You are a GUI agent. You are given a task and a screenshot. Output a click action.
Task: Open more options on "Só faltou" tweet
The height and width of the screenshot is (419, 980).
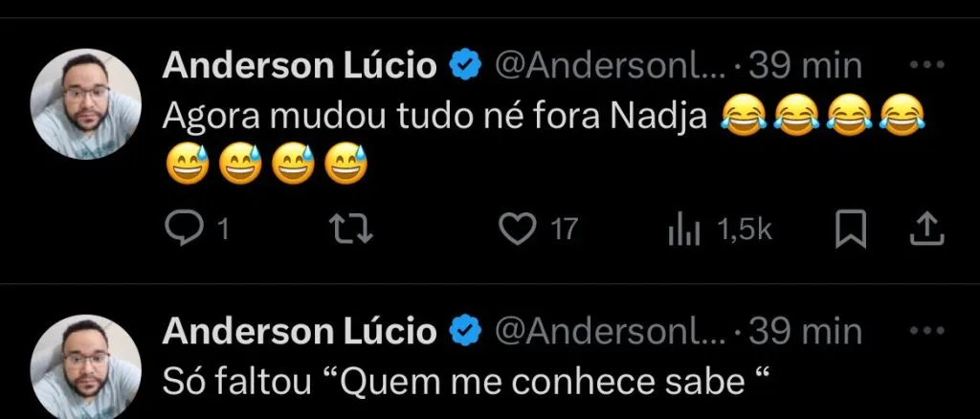(x=925, y=331)
